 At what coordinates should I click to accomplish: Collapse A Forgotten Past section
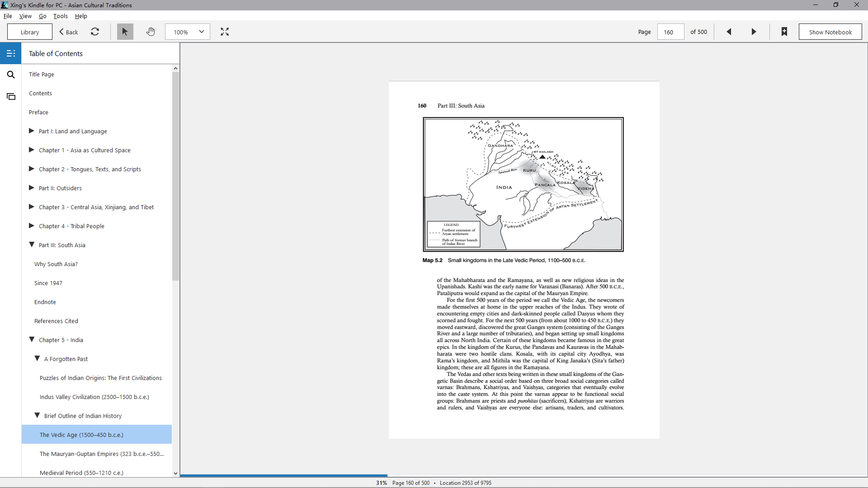click(37, 359)
